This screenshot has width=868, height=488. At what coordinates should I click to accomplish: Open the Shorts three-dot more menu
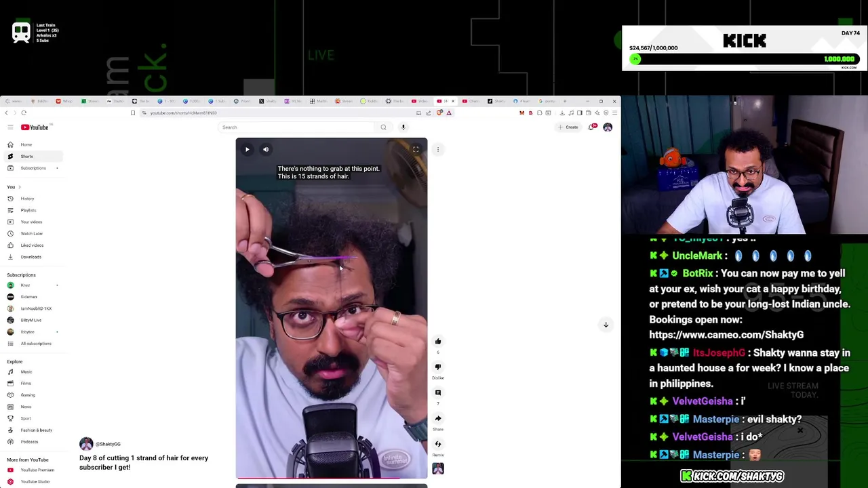coord(438,150)
